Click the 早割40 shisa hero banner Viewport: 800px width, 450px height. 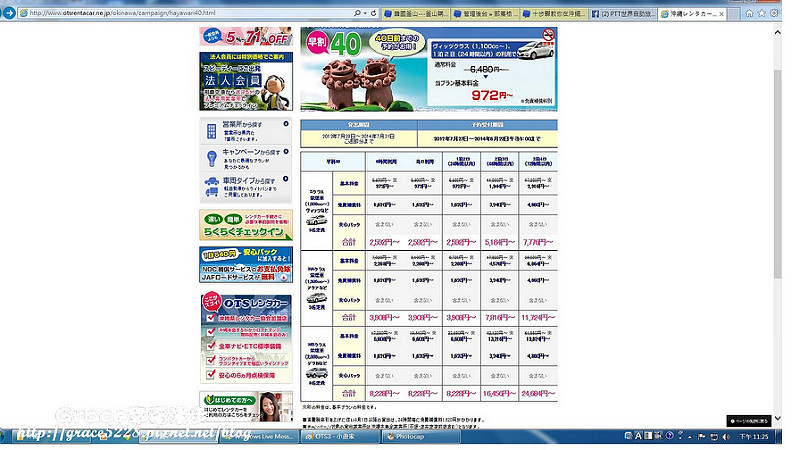pyautogui.click(x=429, y=69)
